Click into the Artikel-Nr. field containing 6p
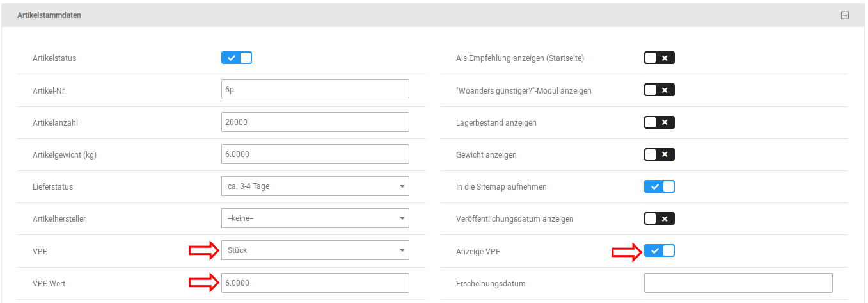This screenshot has width=868, height=303. click(315, 90)
